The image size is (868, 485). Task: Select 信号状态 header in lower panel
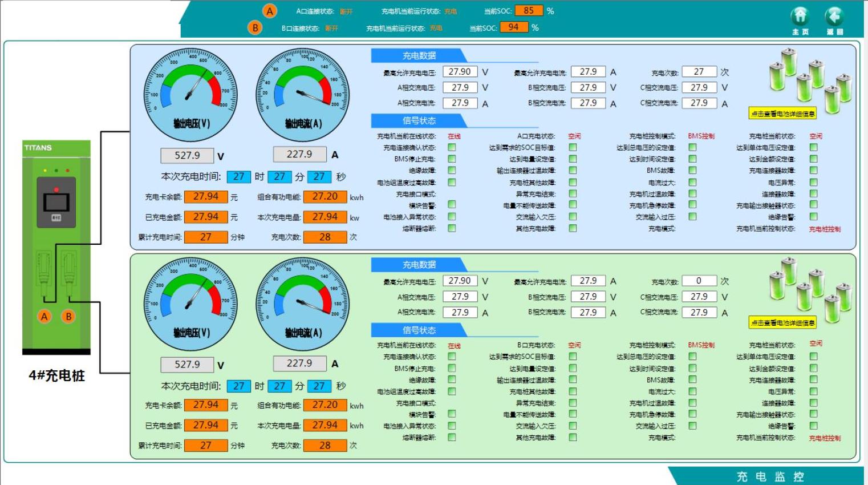point(419,330)
